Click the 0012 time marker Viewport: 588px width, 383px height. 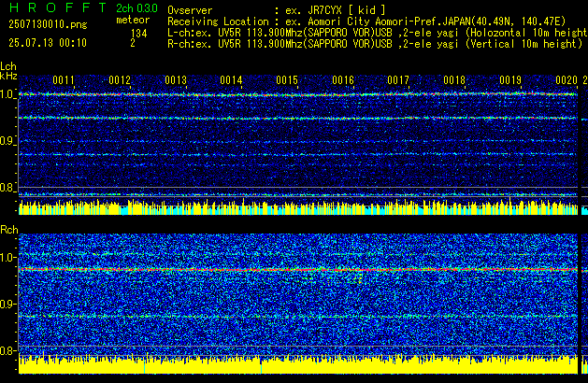[x=120, y=80]
